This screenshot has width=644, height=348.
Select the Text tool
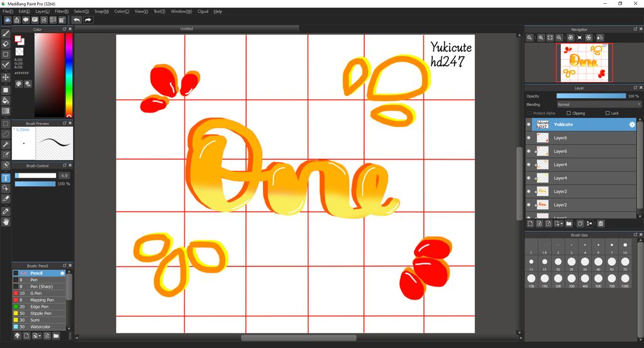click(x=6, y=178)
